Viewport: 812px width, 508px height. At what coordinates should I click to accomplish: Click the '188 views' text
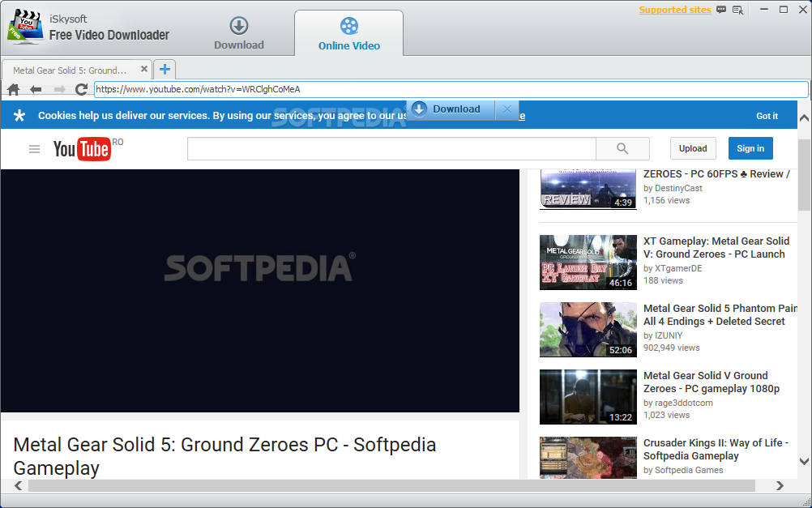click(x=663, y=280)
